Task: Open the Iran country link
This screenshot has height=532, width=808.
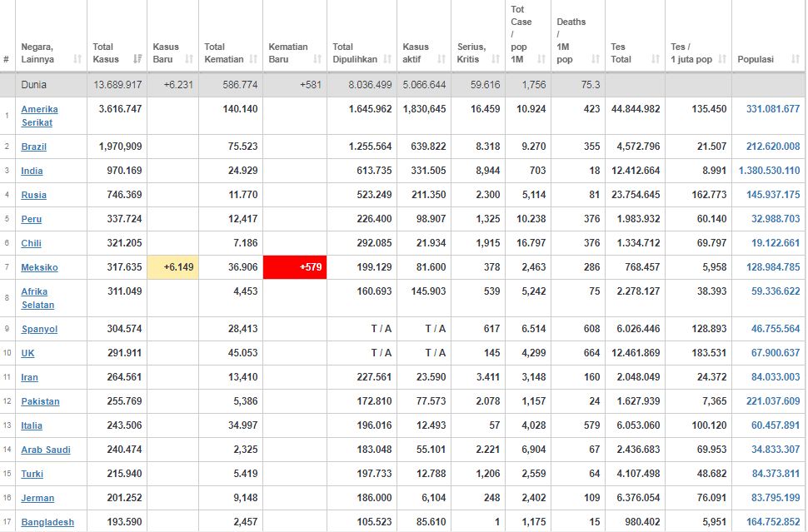Action: coord(29,377)
